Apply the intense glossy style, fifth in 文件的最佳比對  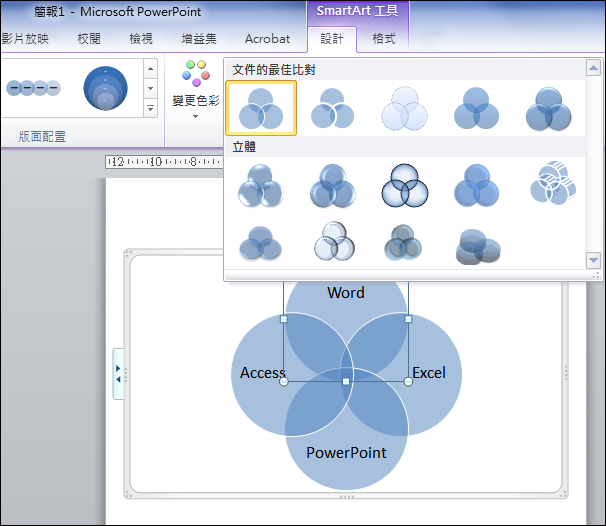[548, 108]
